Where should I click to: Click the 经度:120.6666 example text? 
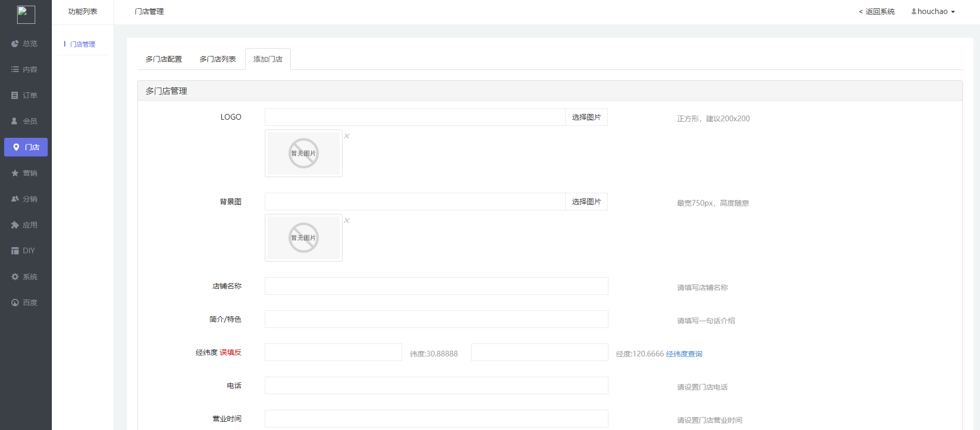click(640, 354)
